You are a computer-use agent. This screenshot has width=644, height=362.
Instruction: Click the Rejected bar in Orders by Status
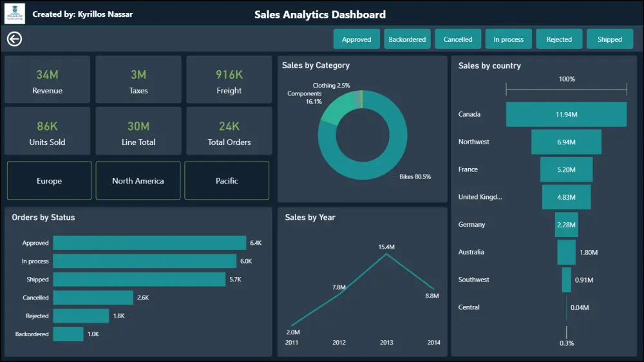tap(81, 316)
